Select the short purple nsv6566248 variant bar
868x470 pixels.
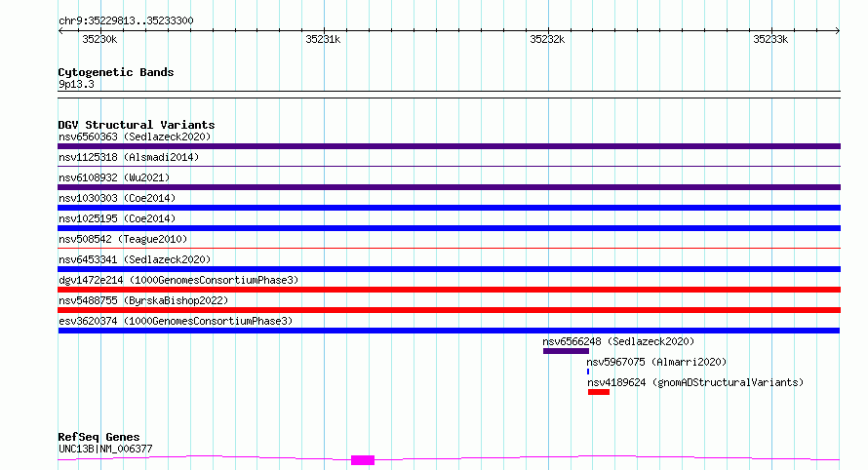click(x=566, y=351)
